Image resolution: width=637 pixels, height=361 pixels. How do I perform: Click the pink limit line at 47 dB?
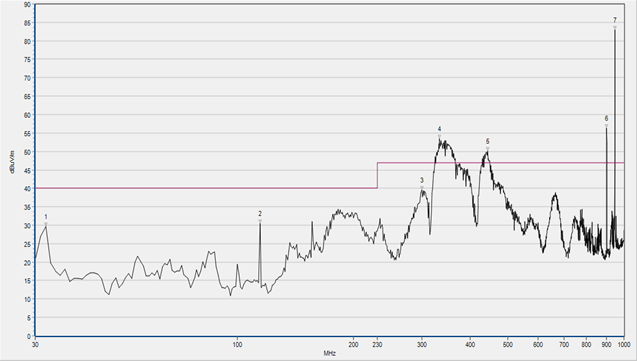pos(501,163)
